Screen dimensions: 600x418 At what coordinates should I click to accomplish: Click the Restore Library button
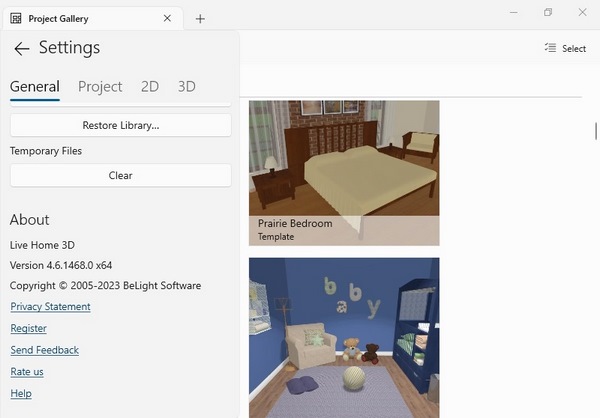tap(121, 125)
